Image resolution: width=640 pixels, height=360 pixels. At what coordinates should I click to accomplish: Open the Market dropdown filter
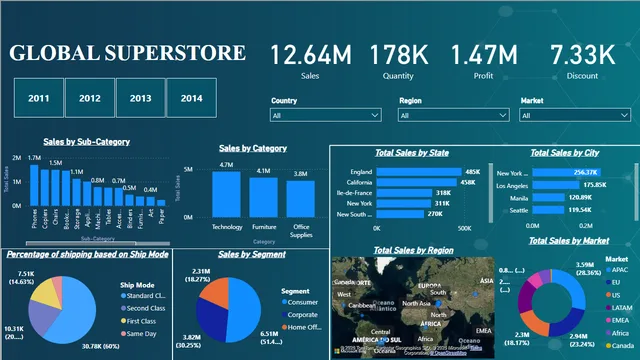click(x=575, y=115)
